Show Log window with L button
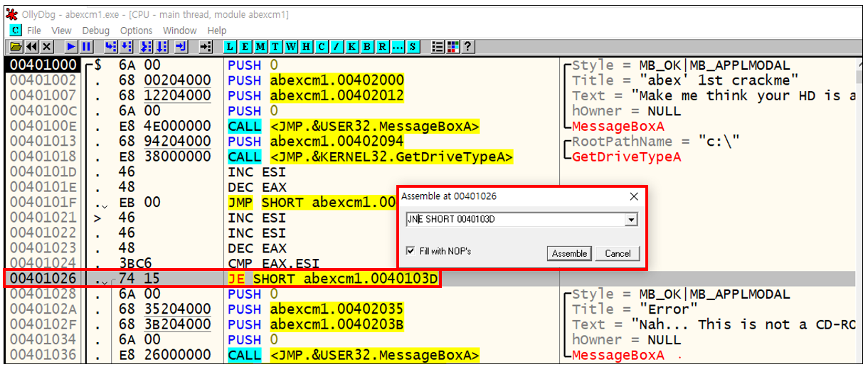The height and width of the screenshot is (367, 868). (231, 47)
